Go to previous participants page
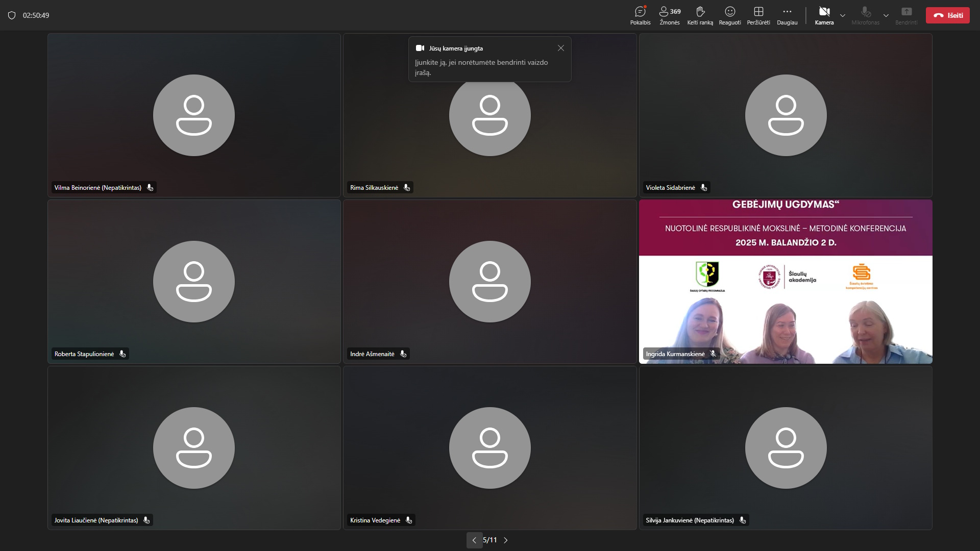The width and height of the screenshot is (980, 551). (474, 540)
